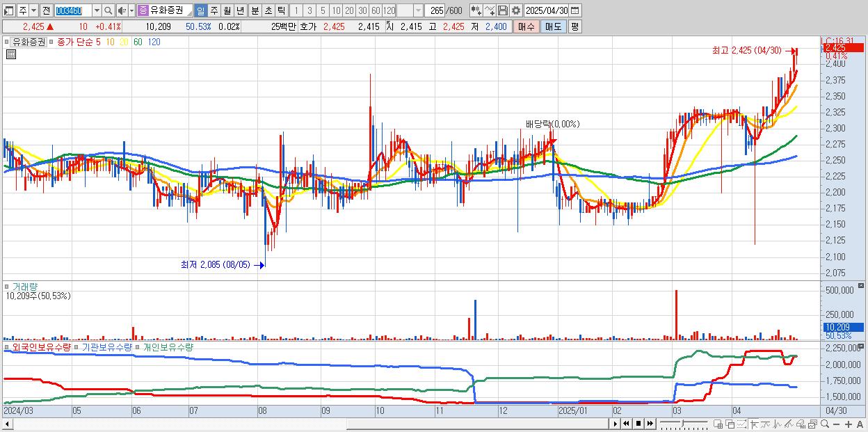Switch to the 초 second chart period
This screenshot has width=868, height=432.
pos(268,10)
